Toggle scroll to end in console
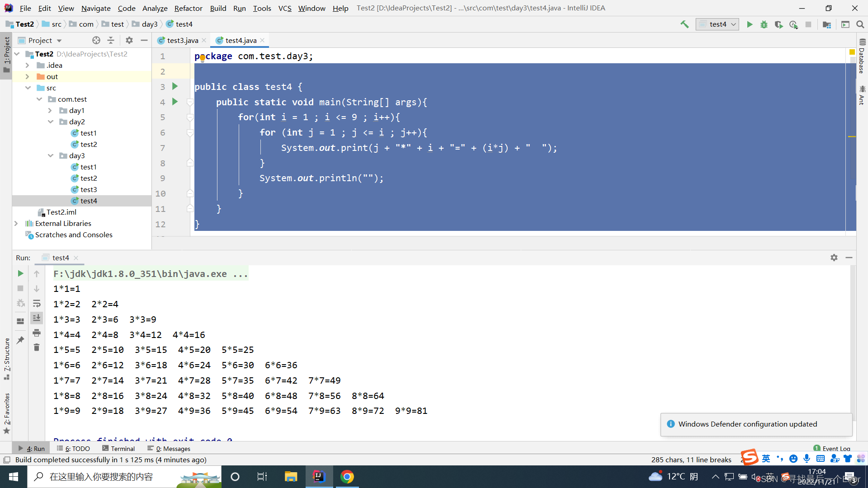 pyautogui.click(x=37, y=318)
